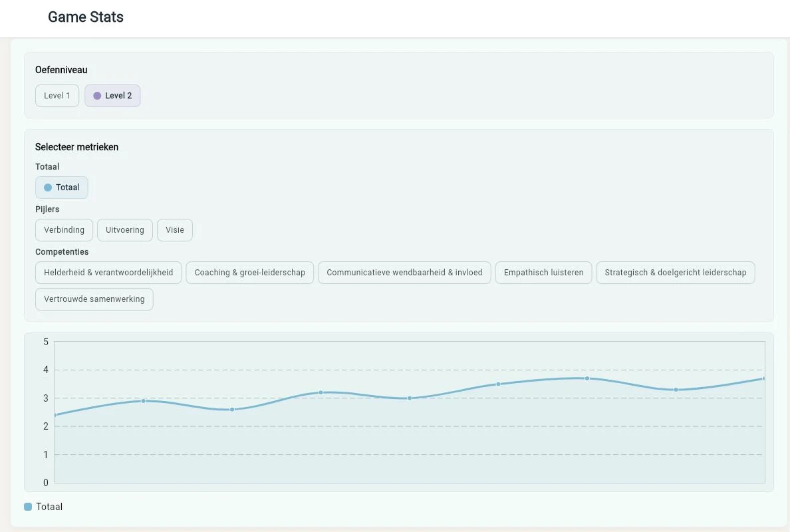Select Strategisch & doelgericht leiderschap competency
Screen dimensions: 790x532
click(676, 273)
